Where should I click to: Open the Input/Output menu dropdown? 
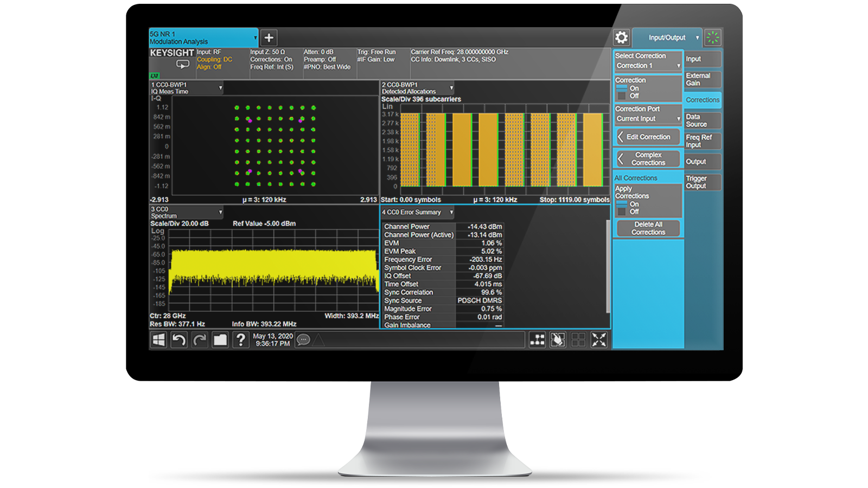(667, 37)
